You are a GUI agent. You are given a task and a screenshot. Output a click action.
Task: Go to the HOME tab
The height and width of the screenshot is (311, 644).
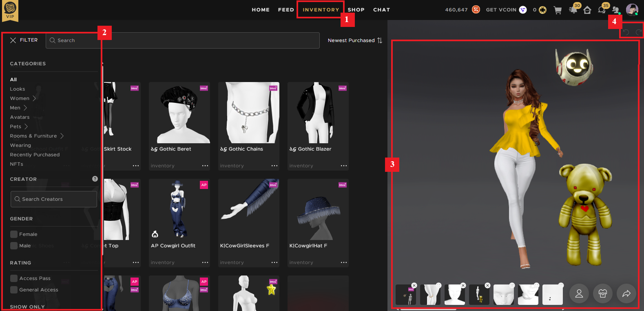[x=261, y=10]
